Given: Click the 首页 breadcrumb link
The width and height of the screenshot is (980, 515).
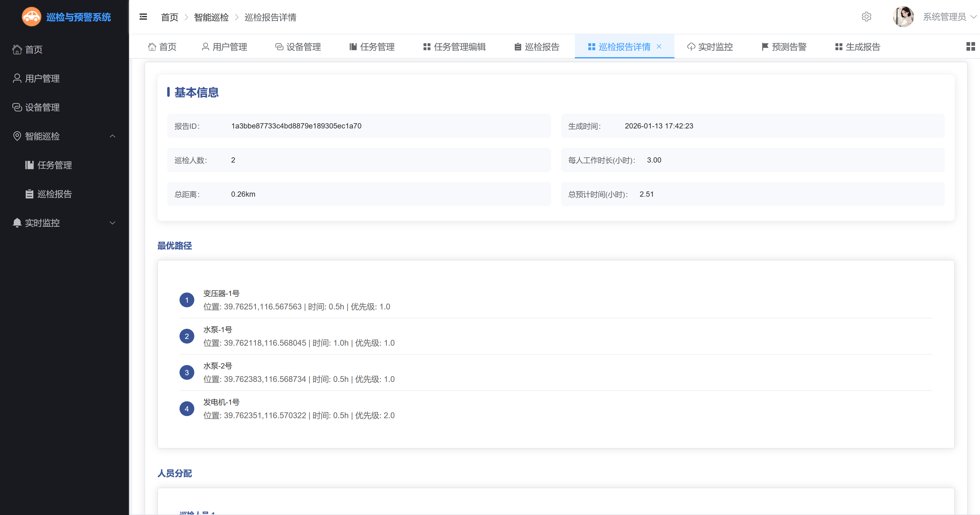Looking at the screenshot, I should pos(169,18).
